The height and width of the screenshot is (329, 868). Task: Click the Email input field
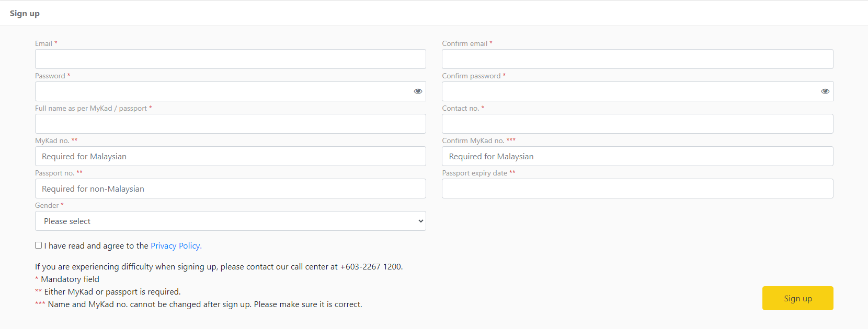point(230,59)
